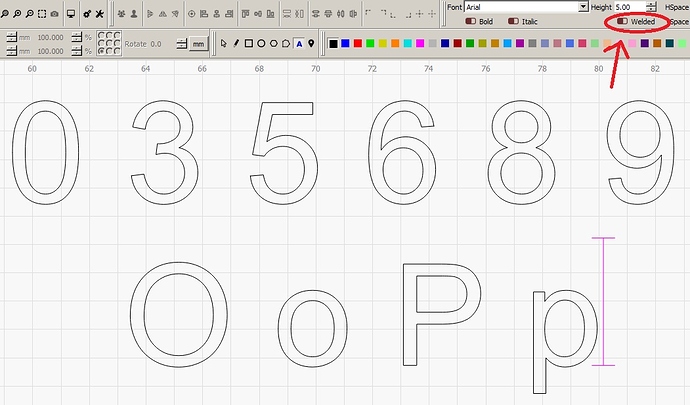Click the font Height 5.00 field
Viewport: 690px width, 405px height.
click(x=630, y=7)
